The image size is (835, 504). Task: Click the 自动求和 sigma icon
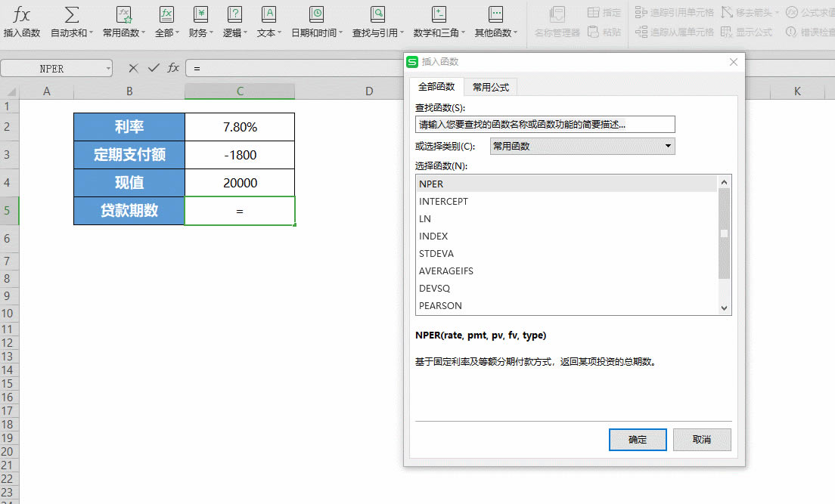click(71, 14)
